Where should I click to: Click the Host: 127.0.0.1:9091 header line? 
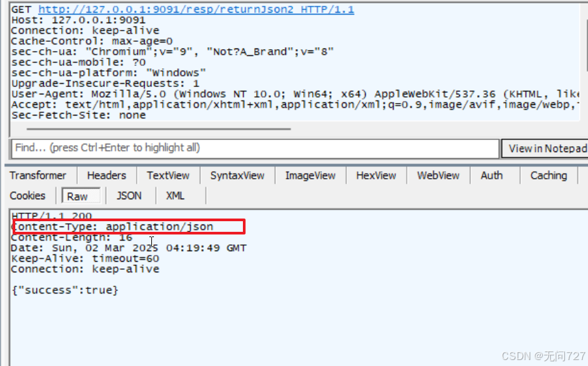coord(78,21)
